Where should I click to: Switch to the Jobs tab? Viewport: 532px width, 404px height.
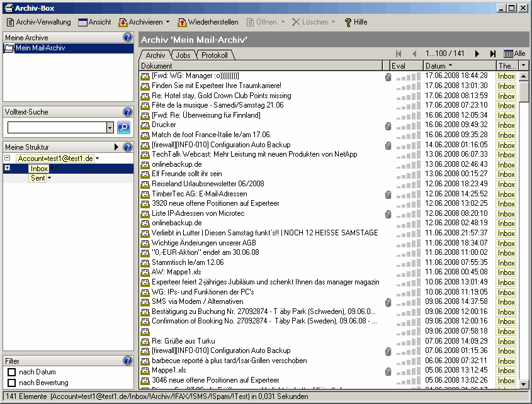tap(183, 55)
